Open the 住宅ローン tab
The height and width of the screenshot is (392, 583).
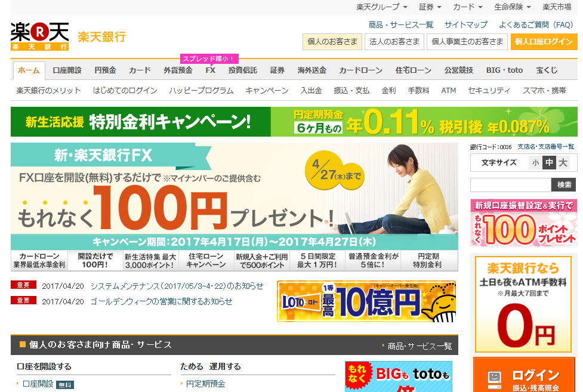414,70
